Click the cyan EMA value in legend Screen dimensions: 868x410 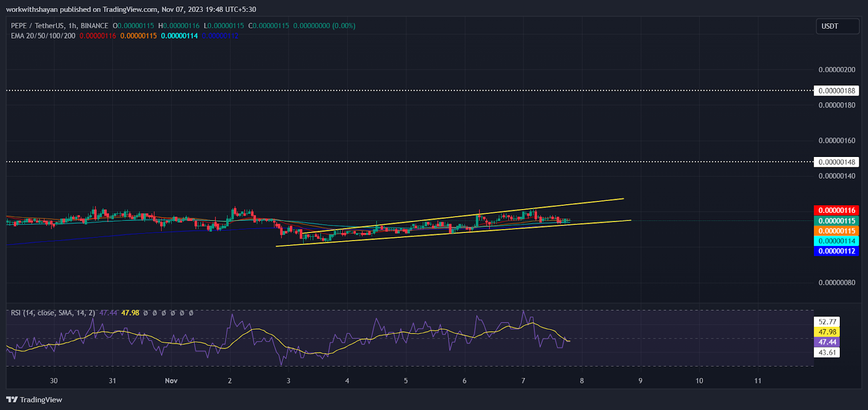[x=179, y=36]
